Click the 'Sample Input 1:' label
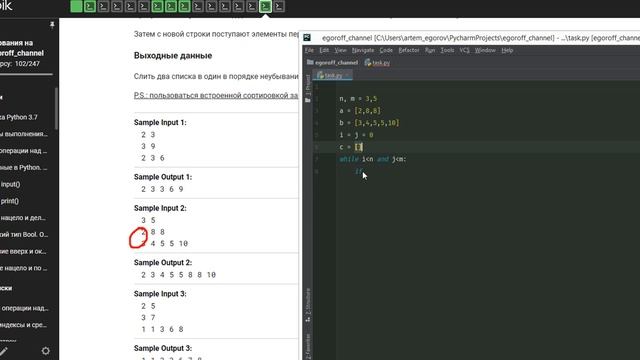Screen dimensions: 640x360 160,122
